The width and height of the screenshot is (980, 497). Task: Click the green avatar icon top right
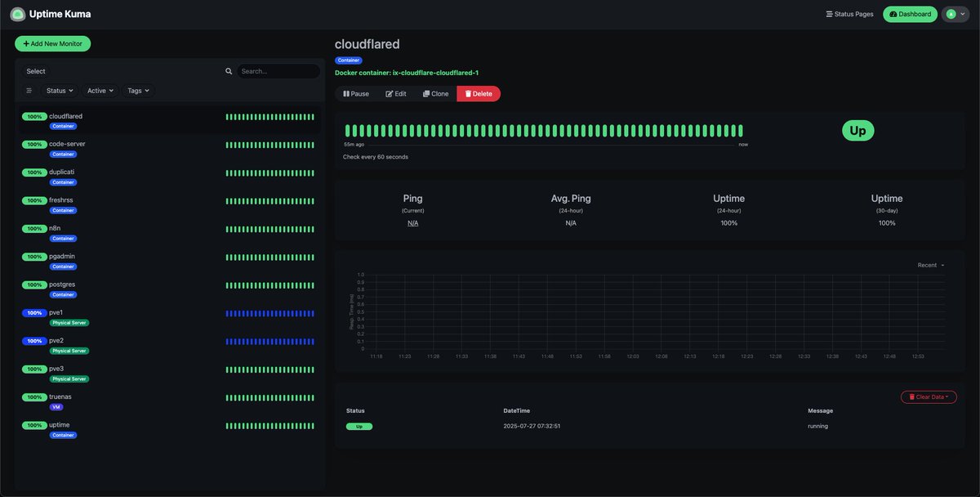point(951,13)
